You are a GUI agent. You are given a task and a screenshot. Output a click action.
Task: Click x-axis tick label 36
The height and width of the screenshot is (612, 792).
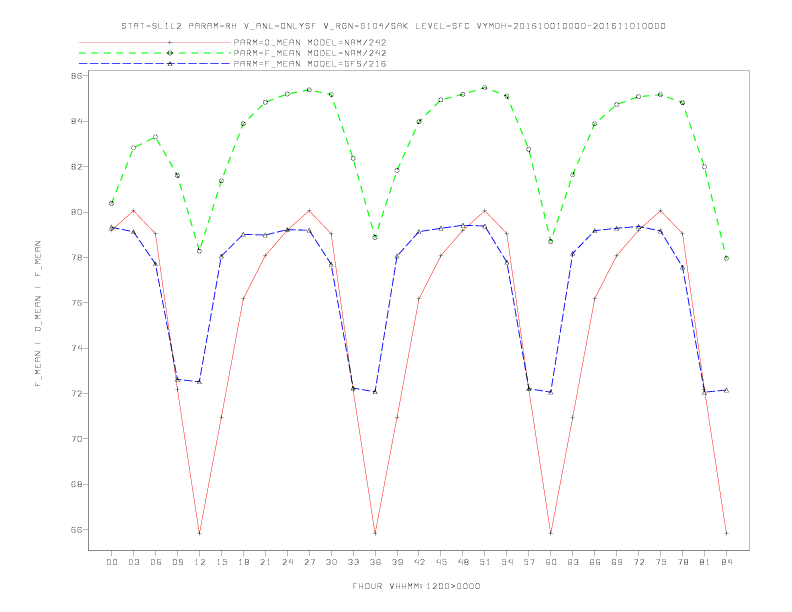(375, 562)
